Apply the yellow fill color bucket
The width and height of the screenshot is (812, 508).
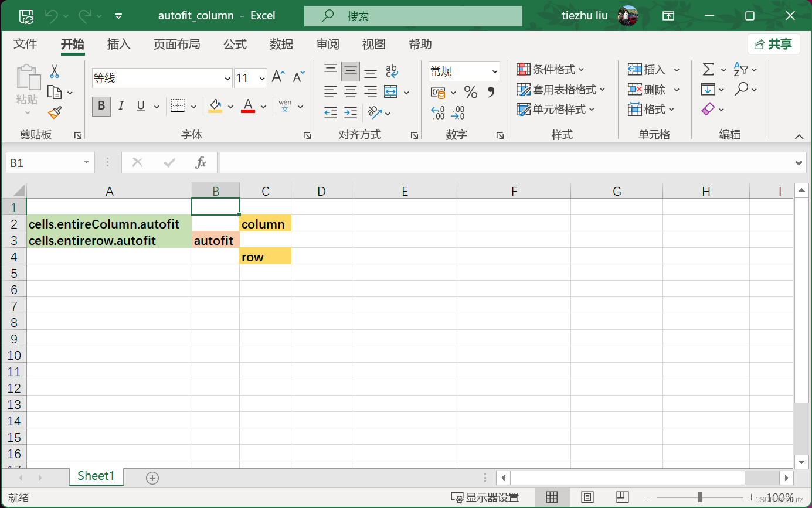215,106
